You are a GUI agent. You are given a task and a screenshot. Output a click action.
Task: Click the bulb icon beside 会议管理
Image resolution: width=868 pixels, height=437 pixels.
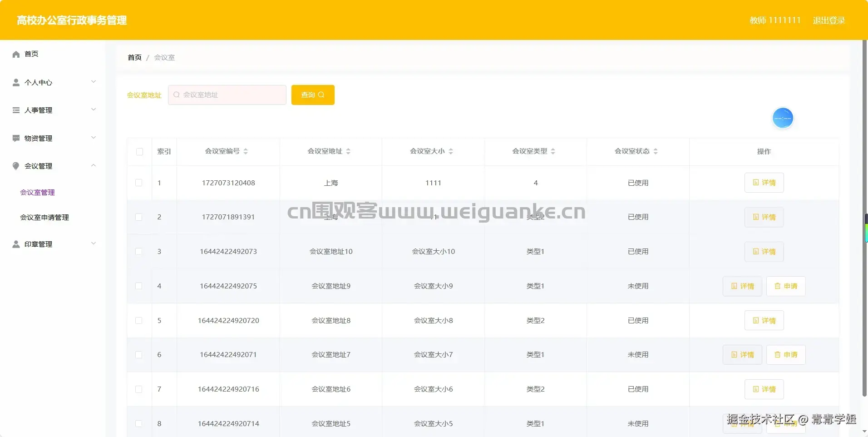coord(16,166)
